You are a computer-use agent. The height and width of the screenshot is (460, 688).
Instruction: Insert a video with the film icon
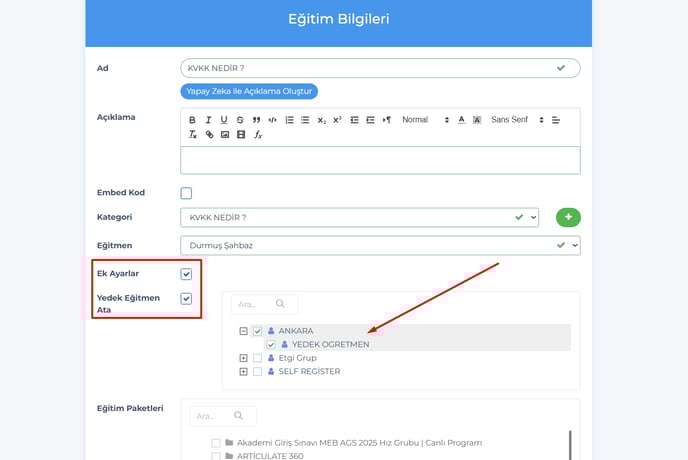pyautogui.click(x=241, y=134)
